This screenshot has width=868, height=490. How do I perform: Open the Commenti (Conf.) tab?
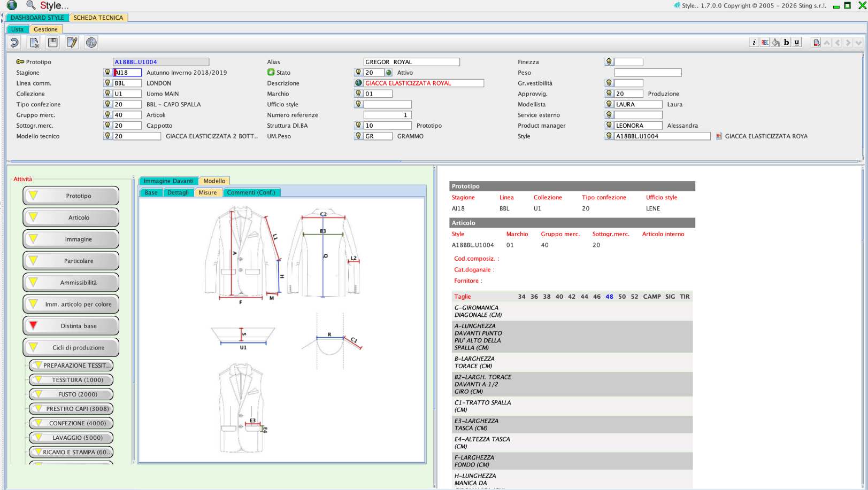(x=251, y=192)
